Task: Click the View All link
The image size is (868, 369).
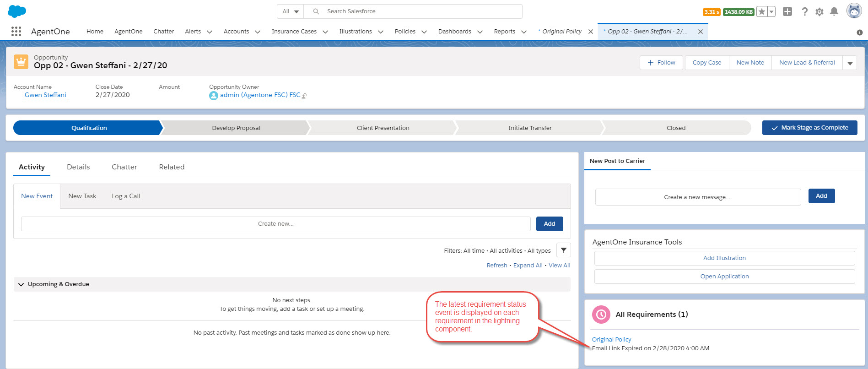Action: point(560,266)
